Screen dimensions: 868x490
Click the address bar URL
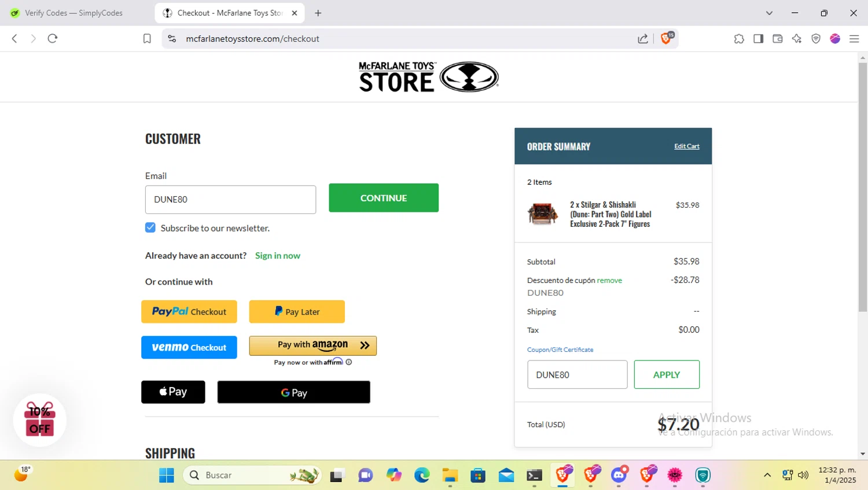(x=252, y=39)
